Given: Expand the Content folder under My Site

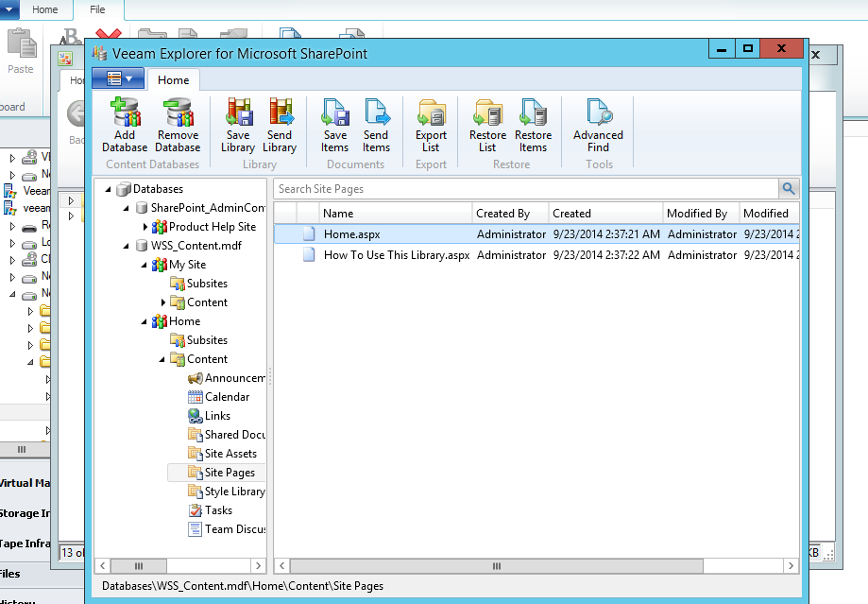Looking at the screenshot, I should pyautogui.click(x=162, y=302).
